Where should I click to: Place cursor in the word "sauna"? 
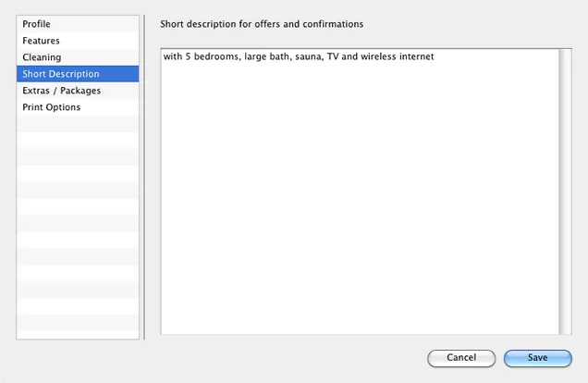pos(308,56)
